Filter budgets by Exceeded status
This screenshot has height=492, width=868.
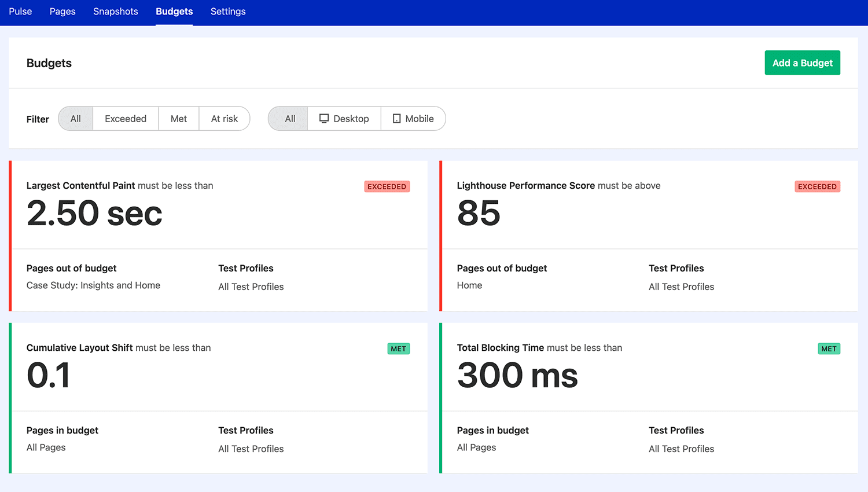click(x=125, y=118)
